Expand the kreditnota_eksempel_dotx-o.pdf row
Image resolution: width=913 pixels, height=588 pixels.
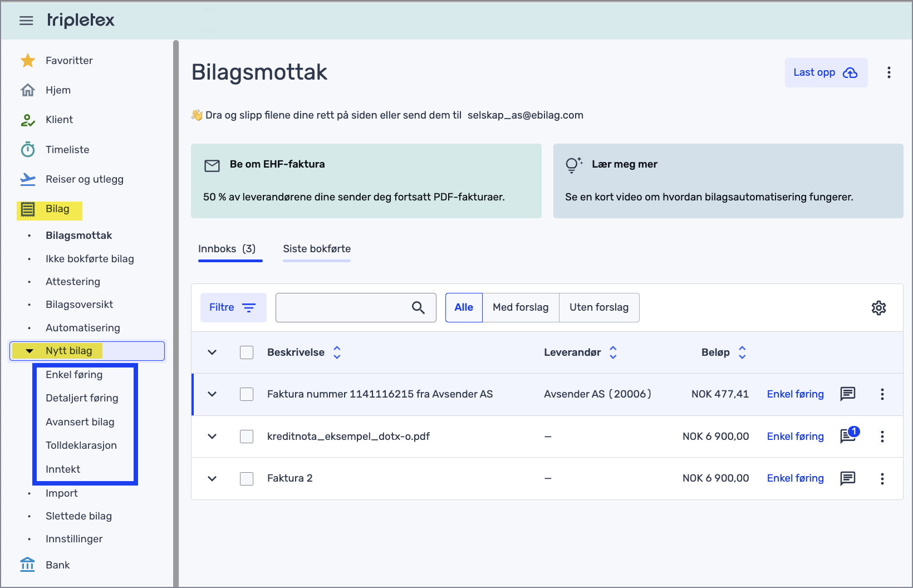coord(212,437)
